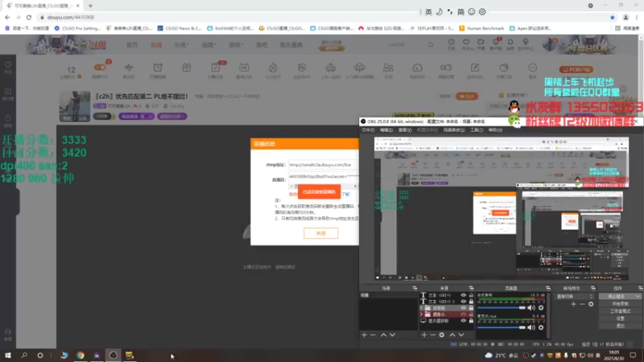The image size is (644, 362).
Task: Click the task checklist icon in Douyu toolbar
Action: click(215, 68)
